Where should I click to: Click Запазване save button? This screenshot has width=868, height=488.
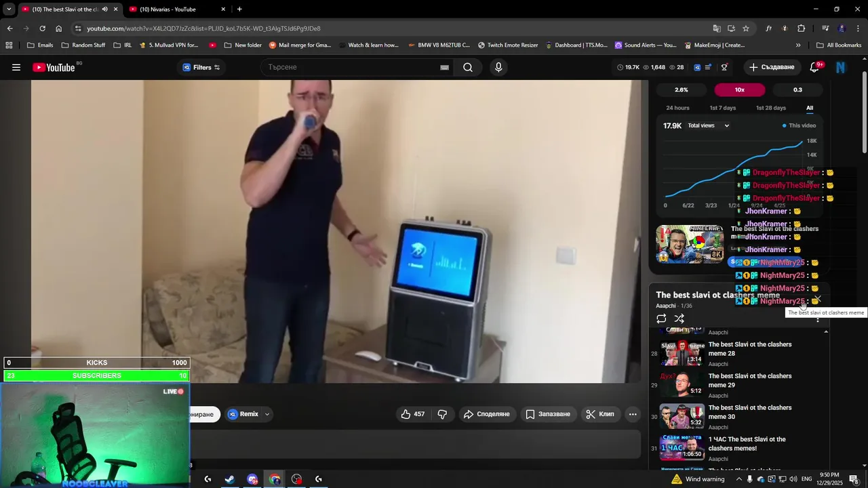tap(548, 414)
